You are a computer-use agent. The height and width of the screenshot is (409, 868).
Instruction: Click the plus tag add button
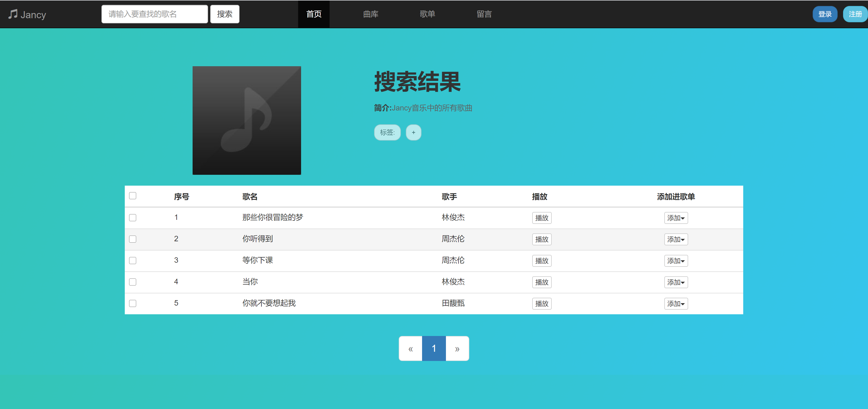pyautogui.click(x=413, y=132)
